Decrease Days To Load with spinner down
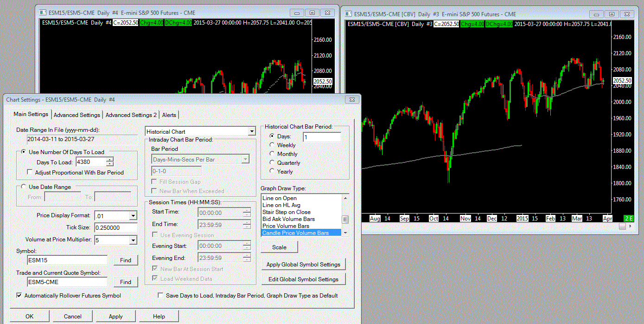 (x=110, y=164)
